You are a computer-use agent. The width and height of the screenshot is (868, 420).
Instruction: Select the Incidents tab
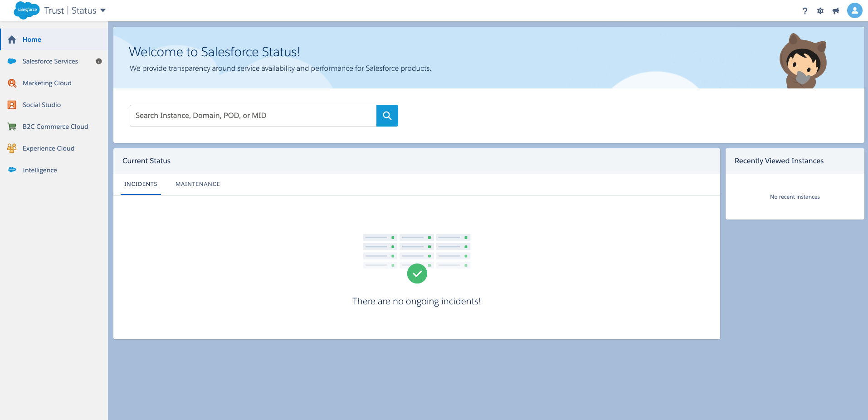point(141,184)
